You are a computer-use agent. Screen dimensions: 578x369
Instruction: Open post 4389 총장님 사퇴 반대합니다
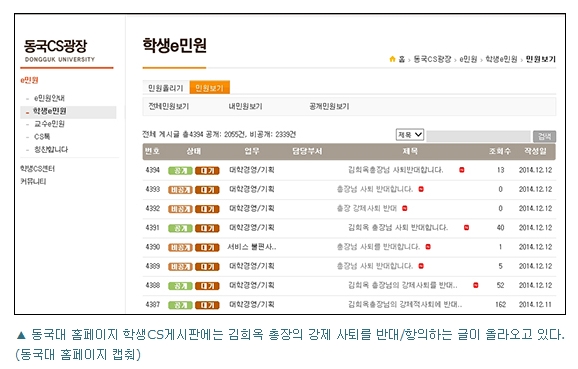(x=375, y=266)
